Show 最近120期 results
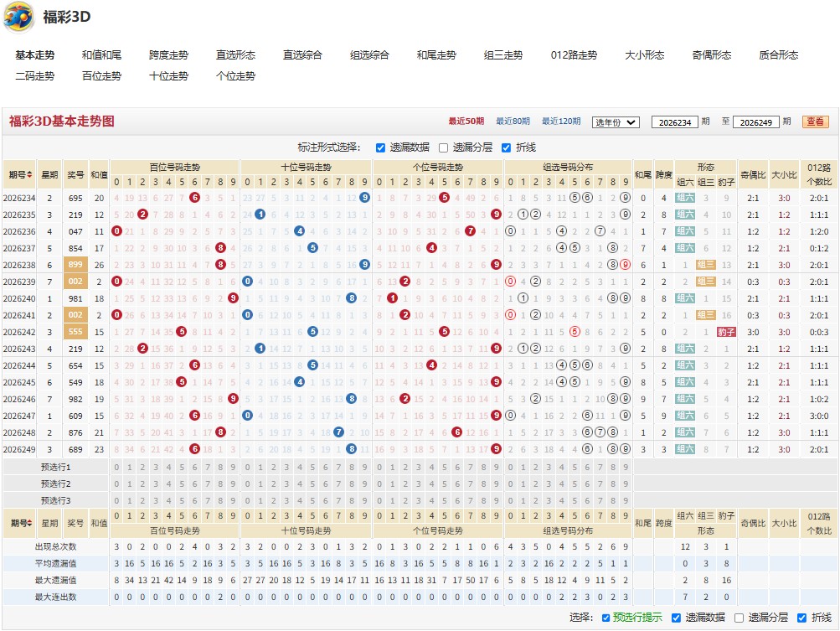Viewport: 840px width, 631px height. click(x=561, y=122)
